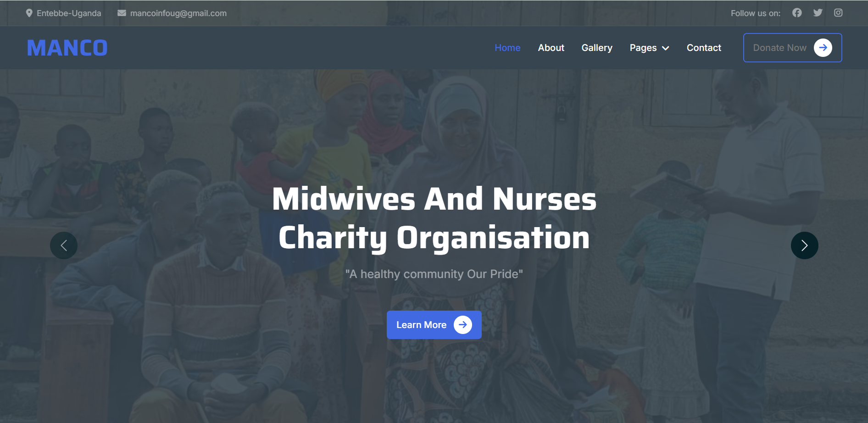Open the About page from navbar
This screenshot has width=868, height=423.
551,48
